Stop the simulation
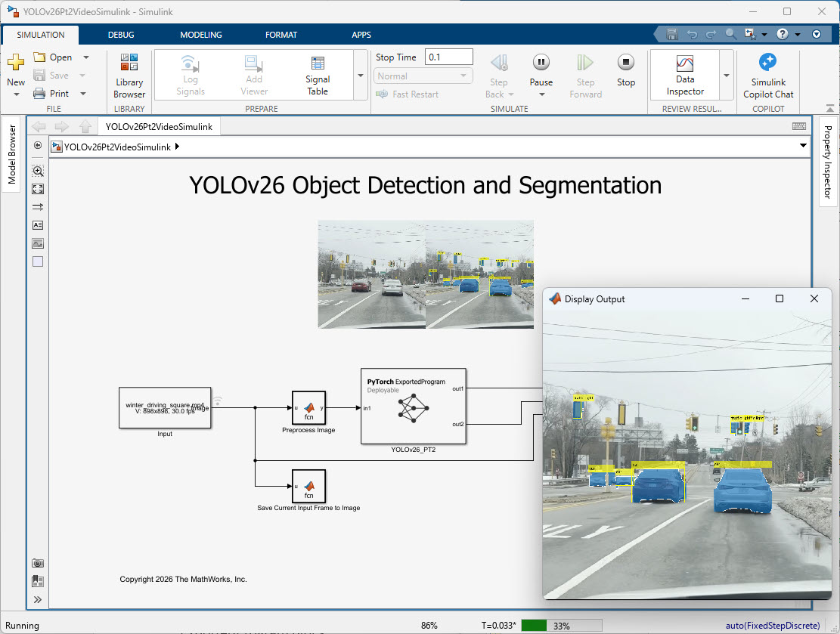The image size is (840, 634). [x=626, y=70]
